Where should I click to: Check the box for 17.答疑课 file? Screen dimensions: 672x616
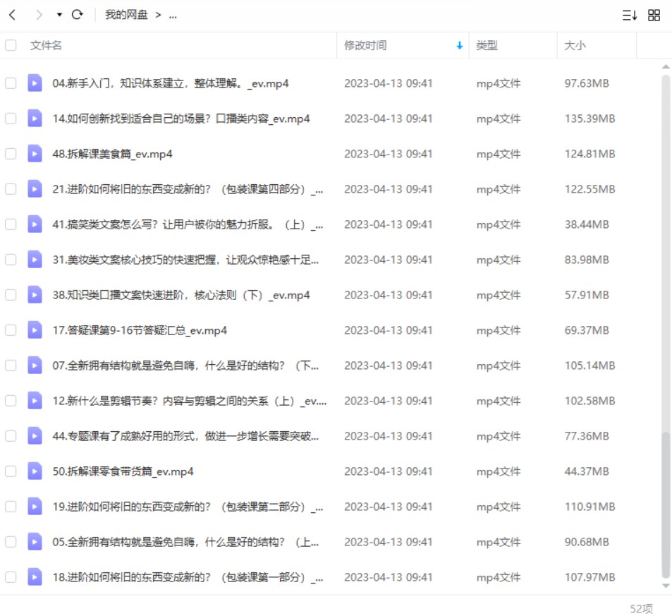tap(11, 330)
